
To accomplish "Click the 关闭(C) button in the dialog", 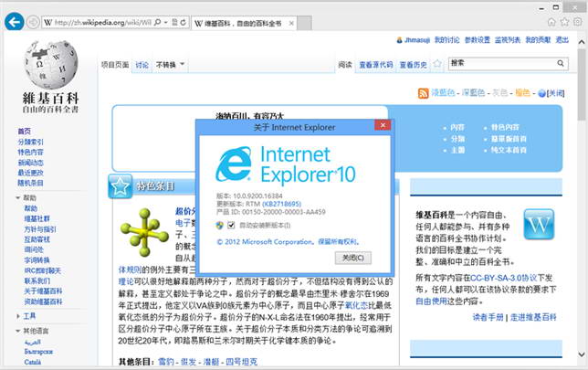I will [x=352, y=258].
